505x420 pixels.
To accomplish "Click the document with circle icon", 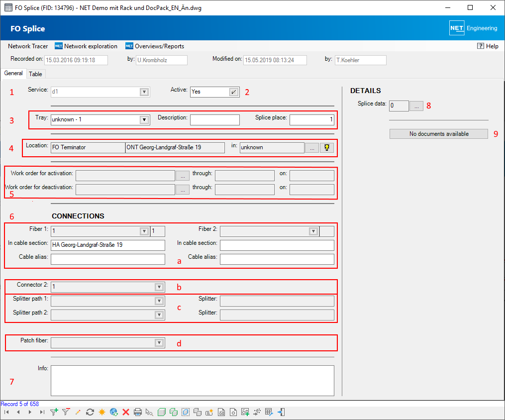I will pyautogui.click(x=233, y=412).
